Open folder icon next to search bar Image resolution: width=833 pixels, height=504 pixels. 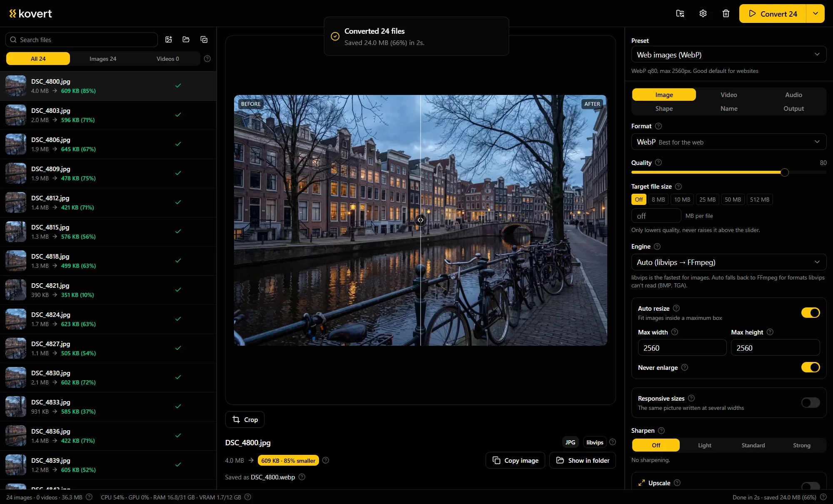186,40
